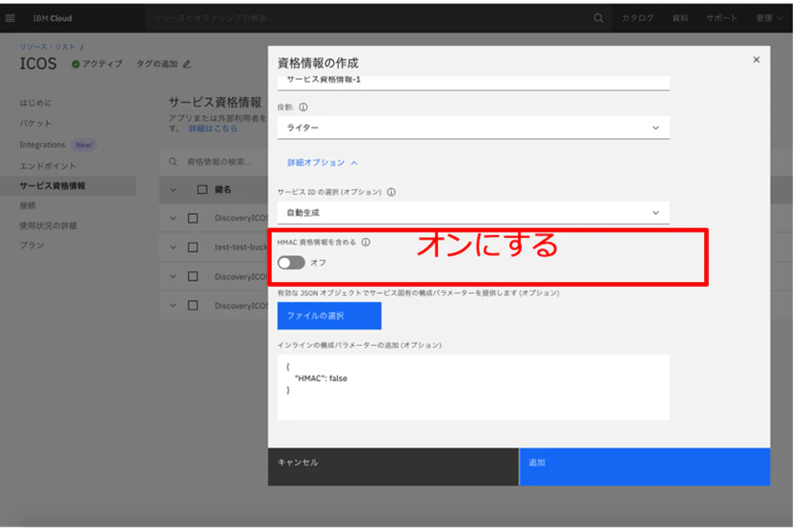This screenshot has width=796, height=532.
Task: Select プラン in the sidebar
Action: pos(31,245)
